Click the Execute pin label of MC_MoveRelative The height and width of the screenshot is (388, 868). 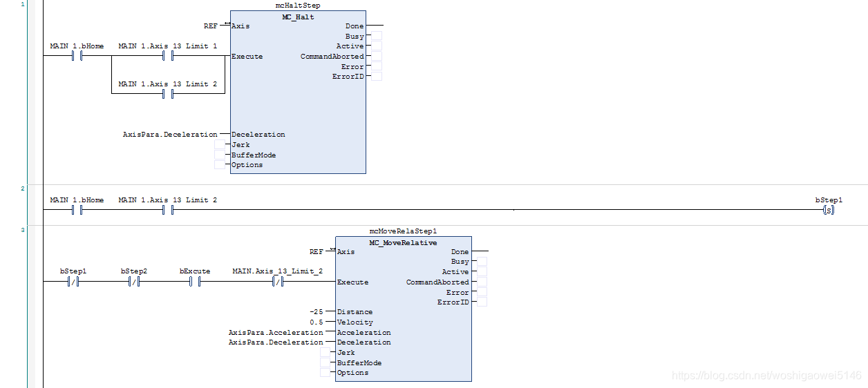click(x=353, y=282)
